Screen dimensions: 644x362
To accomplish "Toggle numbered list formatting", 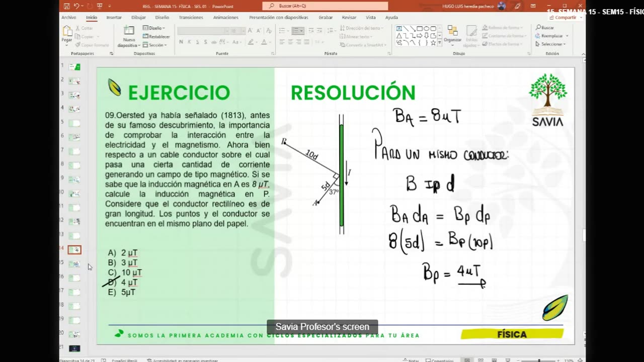I will 297,31.
